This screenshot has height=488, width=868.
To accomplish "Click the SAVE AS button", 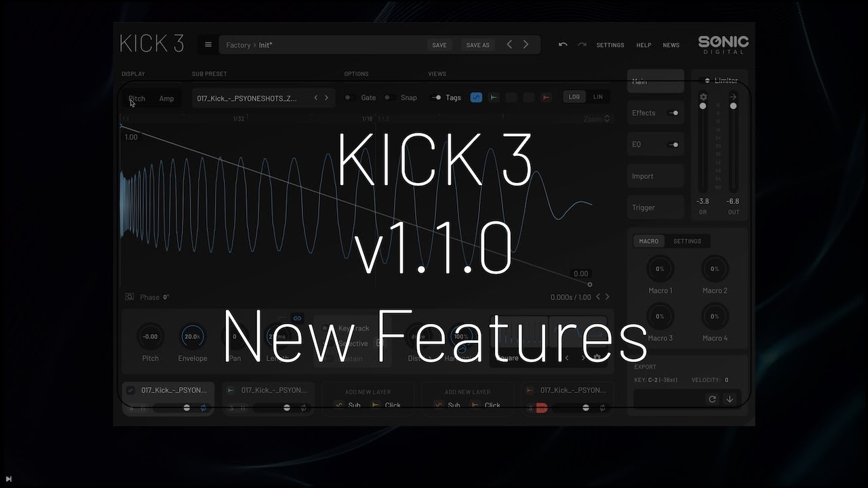I will point(477,45).
